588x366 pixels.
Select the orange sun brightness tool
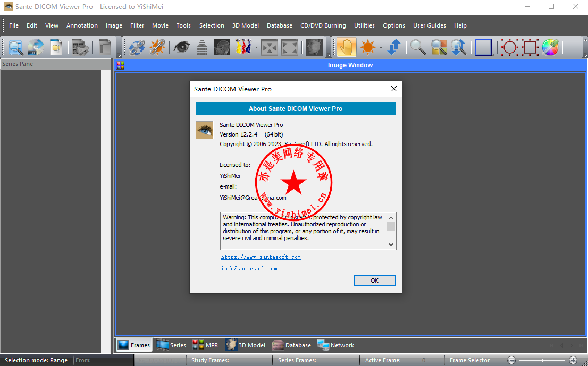click(x=367, y=47)
